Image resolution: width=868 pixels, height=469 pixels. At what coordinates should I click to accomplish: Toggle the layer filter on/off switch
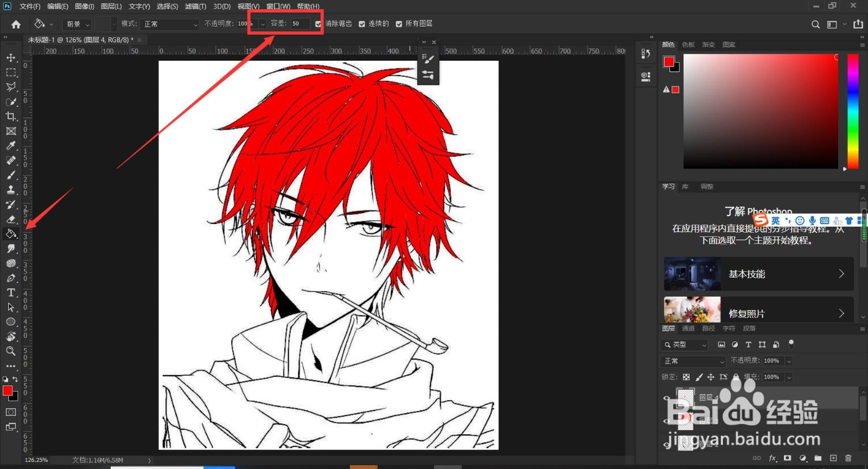791,343
